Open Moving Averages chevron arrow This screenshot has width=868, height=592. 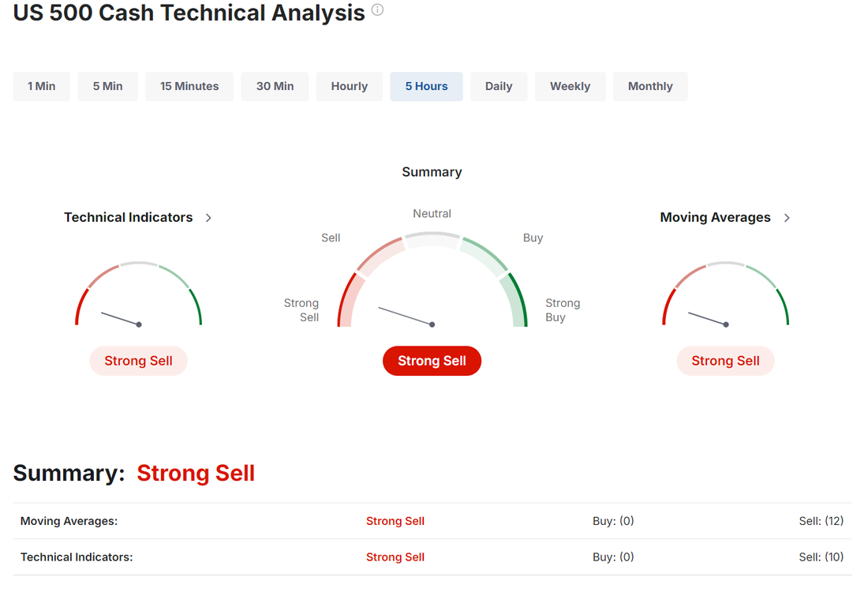[787, 218]
